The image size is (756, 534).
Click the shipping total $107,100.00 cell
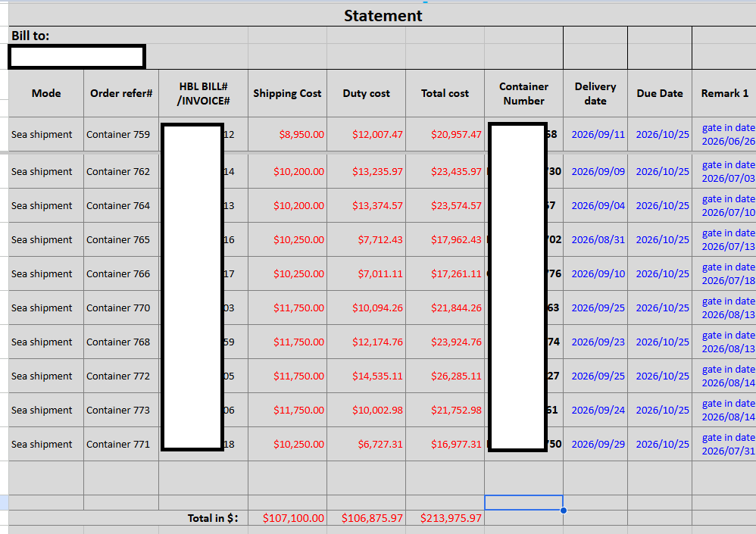click(x=287, y=518)
